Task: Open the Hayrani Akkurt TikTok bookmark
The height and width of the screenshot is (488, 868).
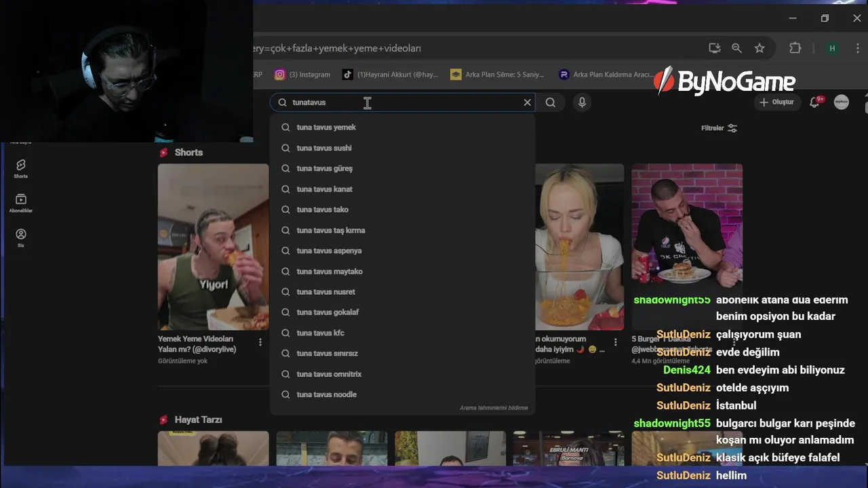Action: (x=391, y=75)
